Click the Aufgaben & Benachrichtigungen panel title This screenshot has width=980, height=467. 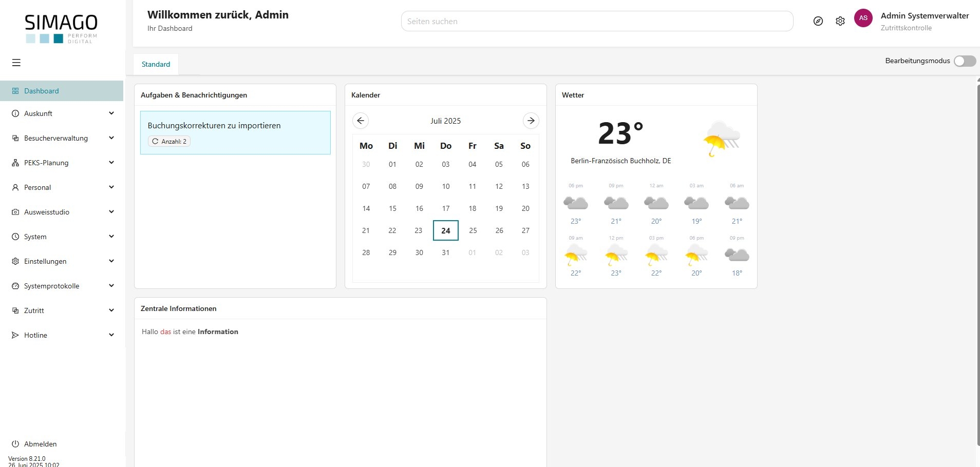(x=194, y=95)
